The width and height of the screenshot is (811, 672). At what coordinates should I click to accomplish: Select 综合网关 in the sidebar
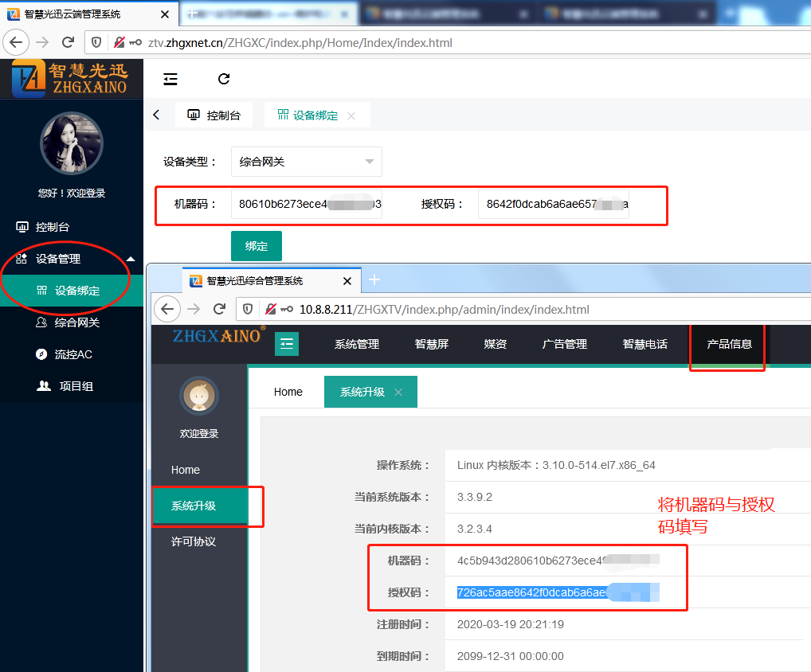[76, 322]
